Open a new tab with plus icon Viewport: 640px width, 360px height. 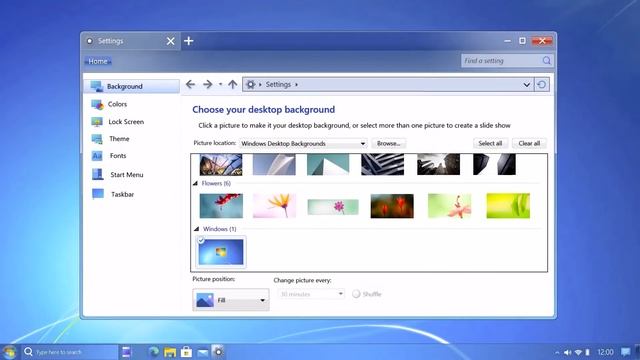pos(189,41)
